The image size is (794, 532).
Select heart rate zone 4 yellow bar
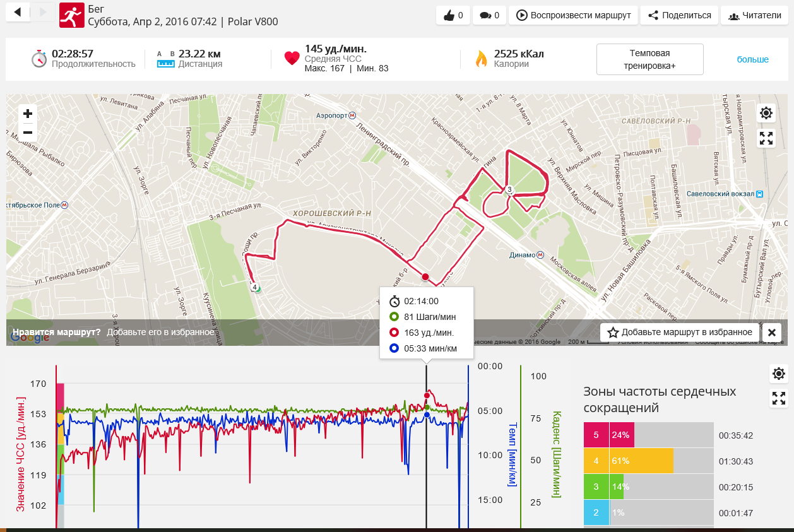tap(641, 461)
